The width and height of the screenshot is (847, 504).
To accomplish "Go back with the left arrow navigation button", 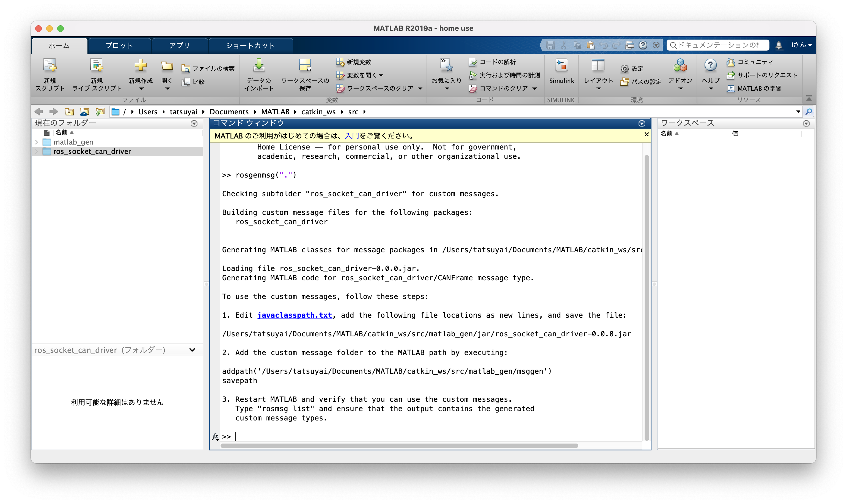I will (39, 111).
